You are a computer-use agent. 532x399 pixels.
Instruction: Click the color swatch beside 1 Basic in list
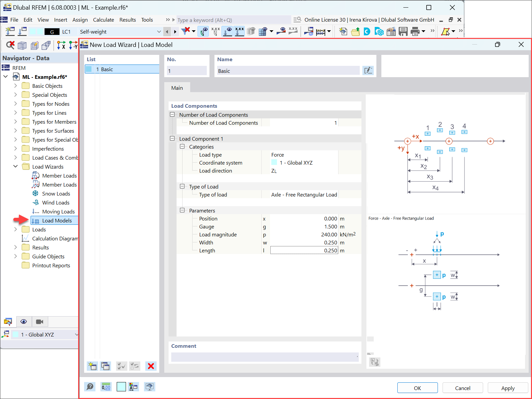click(89, 69)
